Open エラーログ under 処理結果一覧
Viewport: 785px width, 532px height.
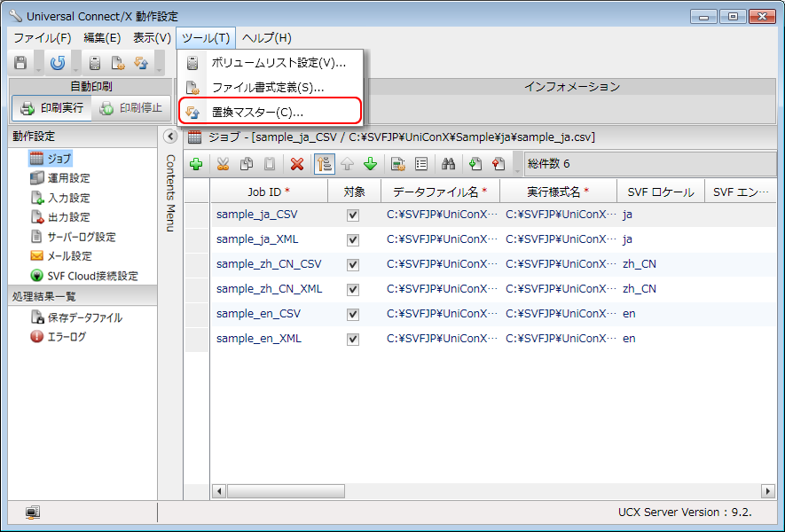[58, 337]
